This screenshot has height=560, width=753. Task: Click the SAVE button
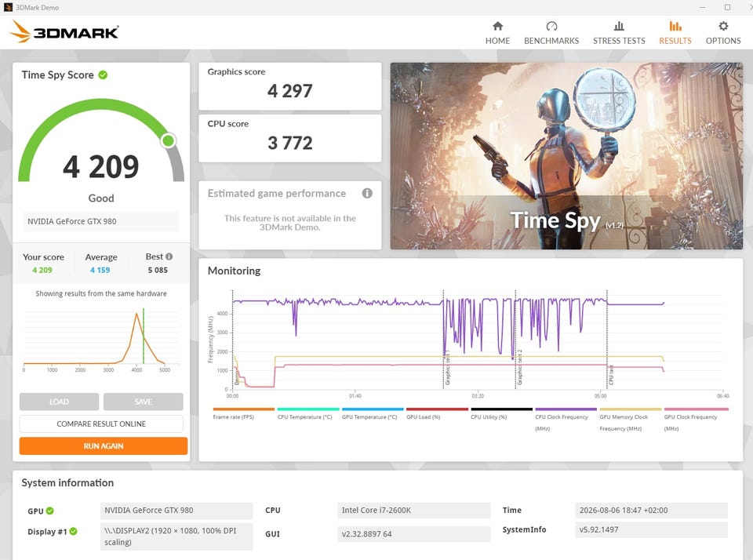[x=143, y=402]
